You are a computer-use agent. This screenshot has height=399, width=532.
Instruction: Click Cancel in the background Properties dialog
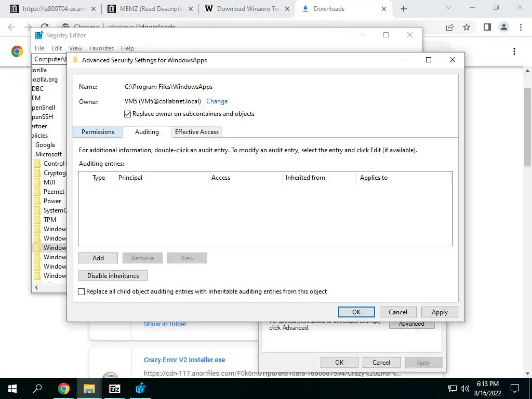(381, 362)
